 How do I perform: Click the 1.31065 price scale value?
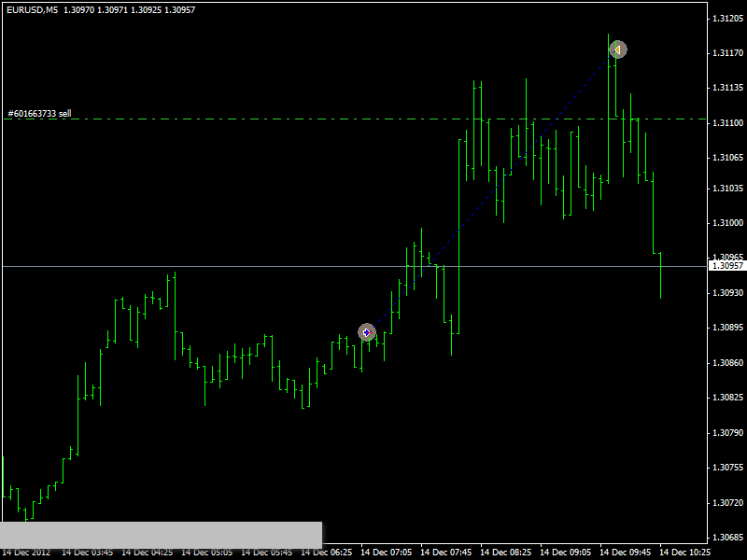pos(727,158)
